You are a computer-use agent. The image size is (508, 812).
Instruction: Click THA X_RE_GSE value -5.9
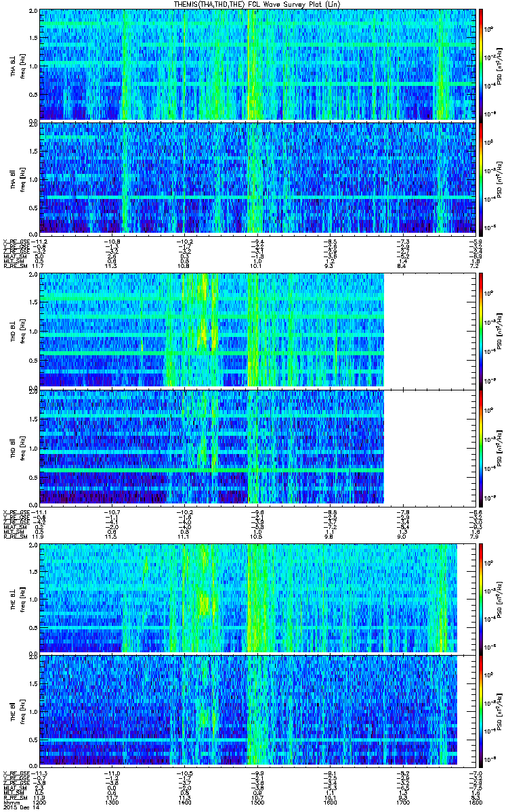pos(475,241)
